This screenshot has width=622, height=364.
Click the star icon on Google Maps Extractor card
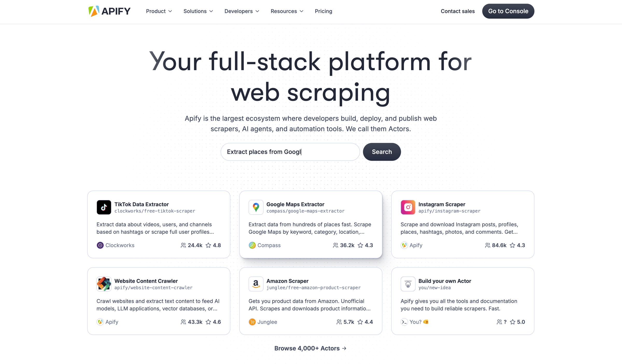click(x=360, y=245)
